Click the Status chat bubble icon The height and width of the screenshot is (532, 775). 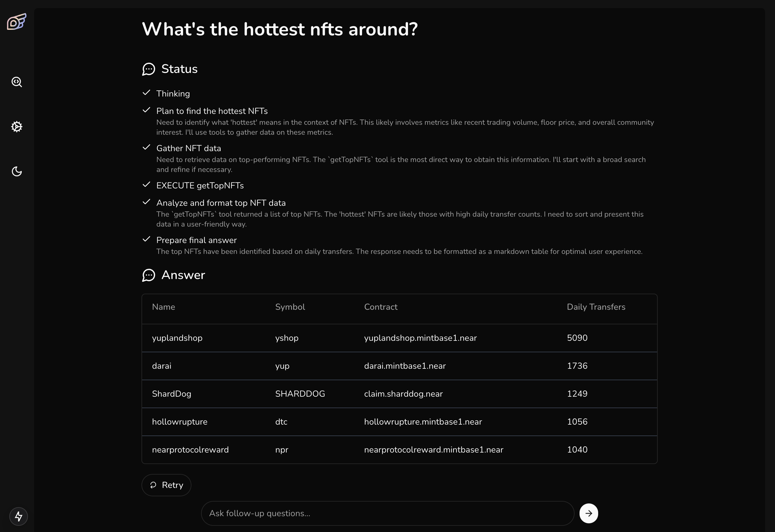pos(148,69)
